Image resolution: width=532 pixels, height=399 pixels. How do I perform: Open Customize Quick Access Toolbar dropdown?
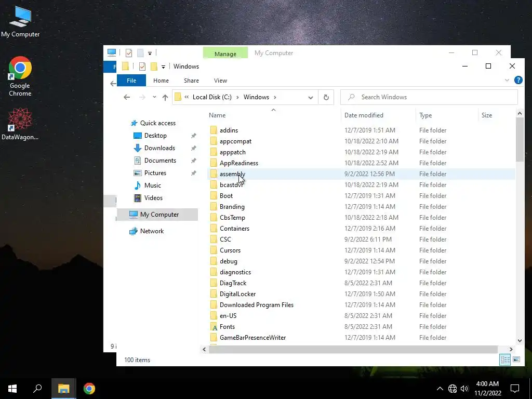[163, 66]
